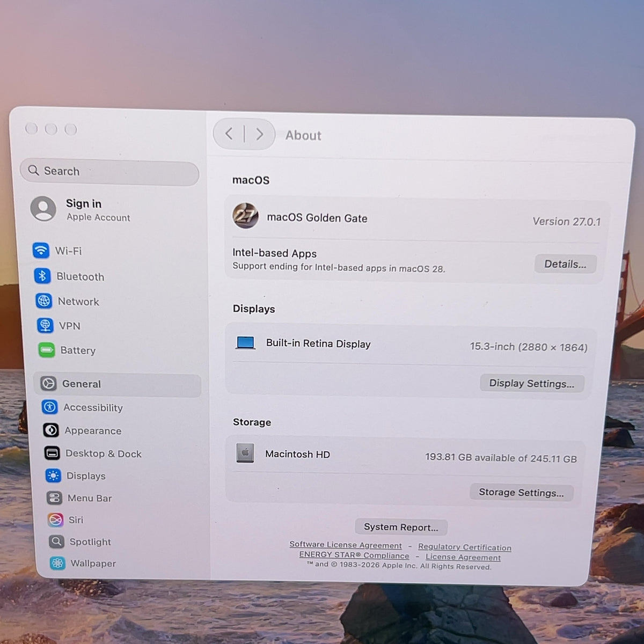
Task: Select General in the sidebar
Action: 118,384
